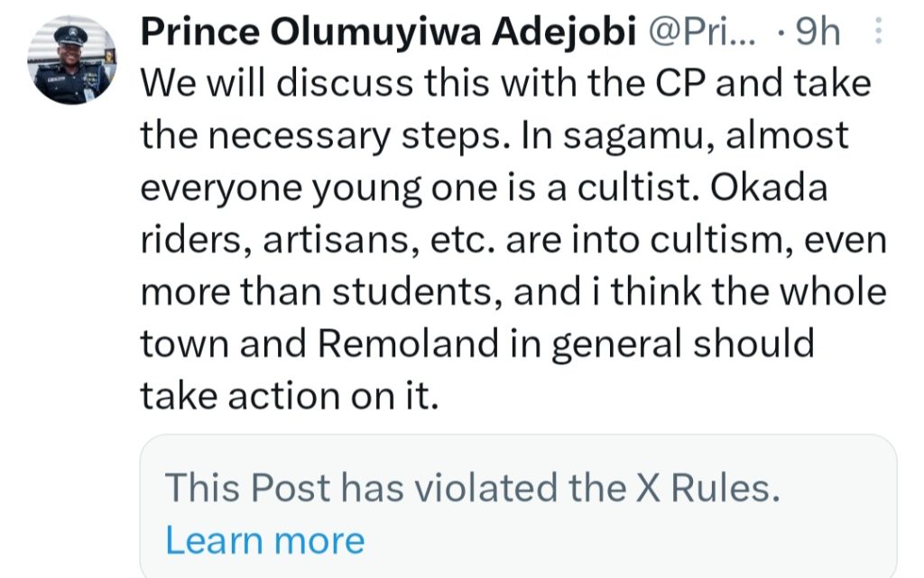Click the display name Prince Olumuyiwa Adejobi
Screen dimensions: 924x578
[385, 34]
